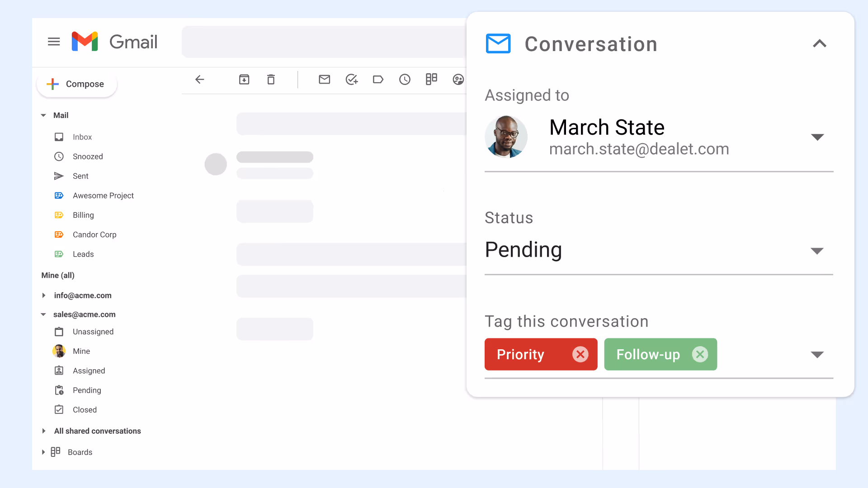The height and width of the screenshot is (488, 868).
Task: Click the archive icon in toolbar
Action: (244, 80)
